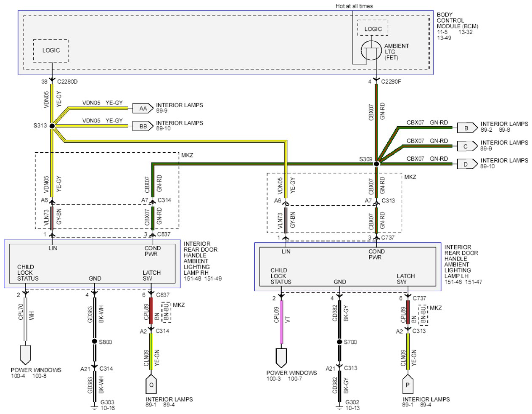Click 'INTERIOR LAMPS 89-10' next to D arrow
The width and height of the screenshot is (532, 414).
504,163
